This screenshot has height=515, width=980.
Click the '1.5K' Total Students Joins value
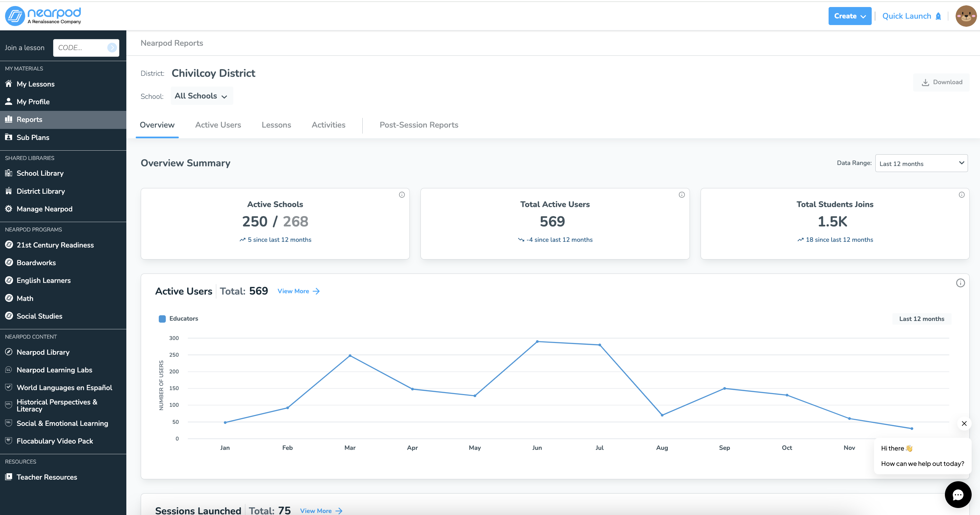coord(832,221)
